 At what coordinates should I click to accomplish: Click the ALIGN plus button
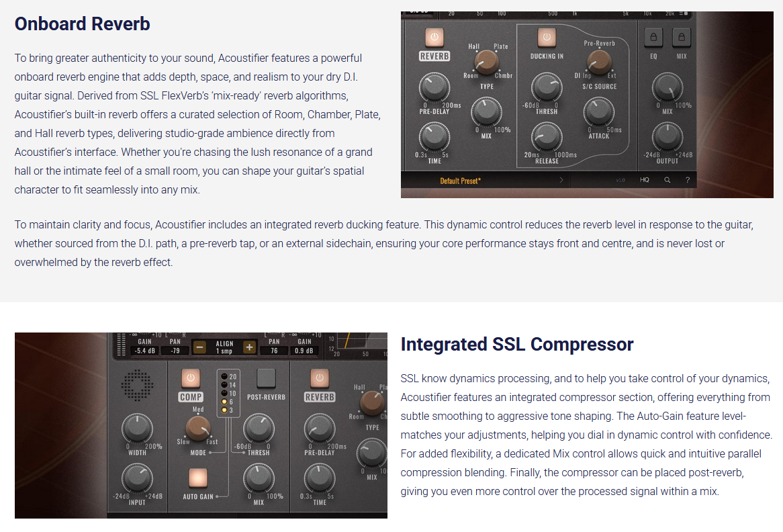coord(249,347)
